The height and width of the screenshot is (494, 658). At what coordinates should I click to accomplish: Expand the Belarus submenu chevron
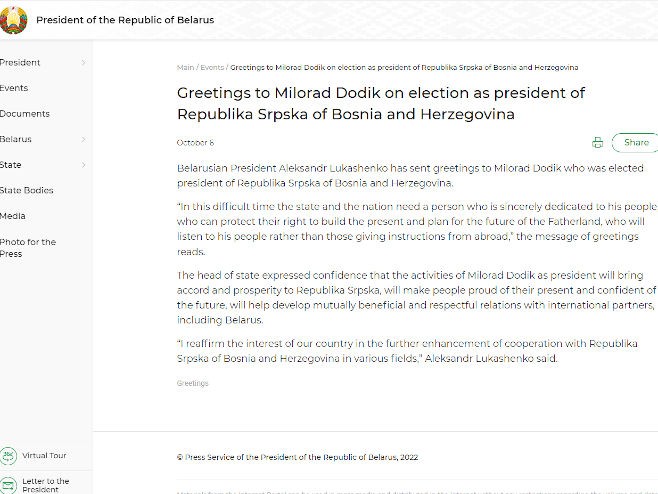click(83, 140)
